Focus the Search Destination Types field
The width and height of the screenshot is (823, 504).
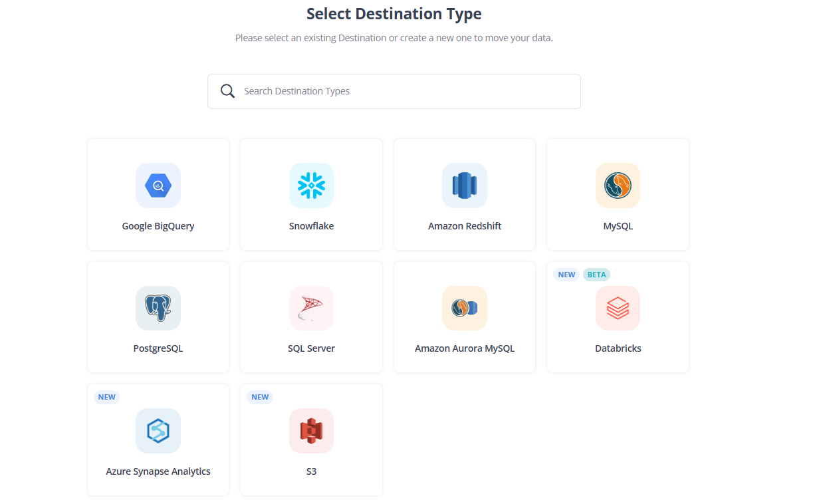click(394, 91)
